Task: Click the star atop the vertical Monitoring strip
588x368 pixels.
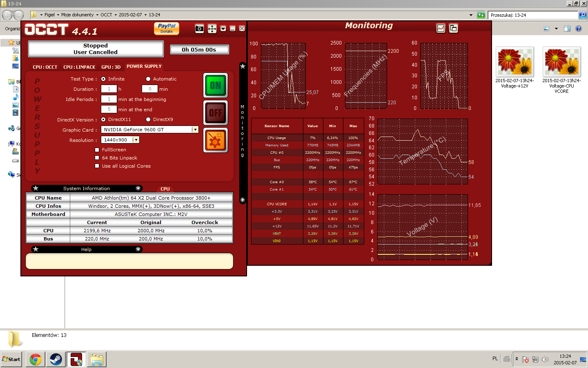Action: (243, 66)
